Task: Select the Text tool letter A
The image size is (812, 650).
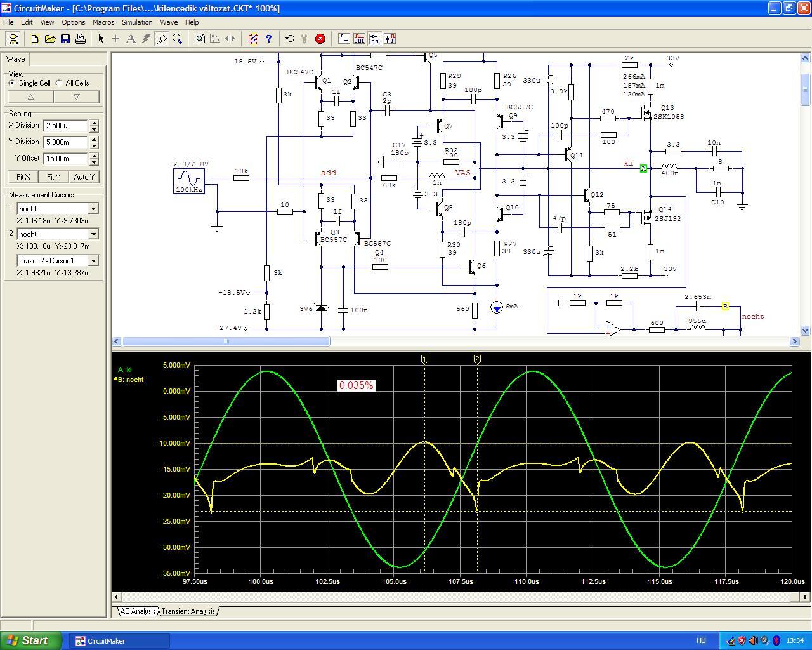Action: tap(131, 39)
